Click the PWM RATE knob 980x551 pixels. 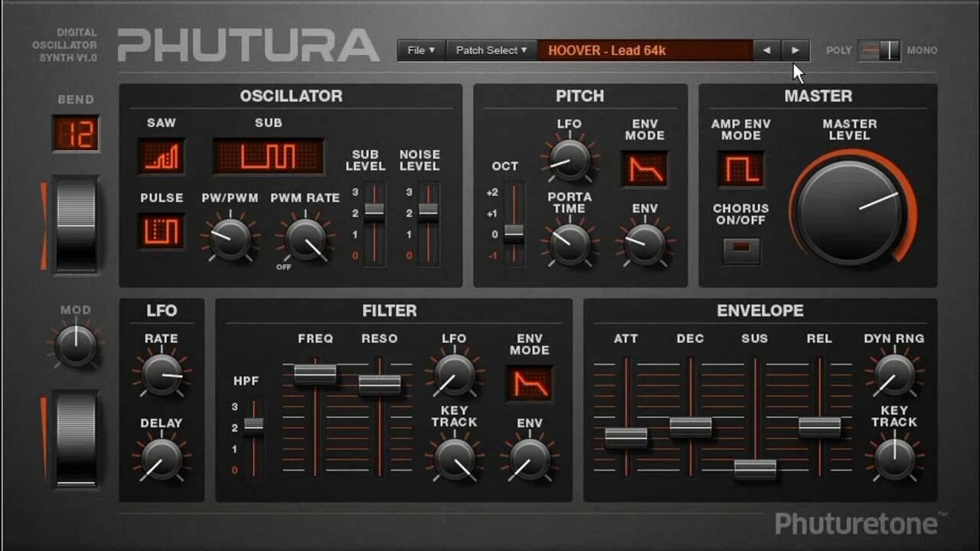pyautogui.click(x=305, y=239)
